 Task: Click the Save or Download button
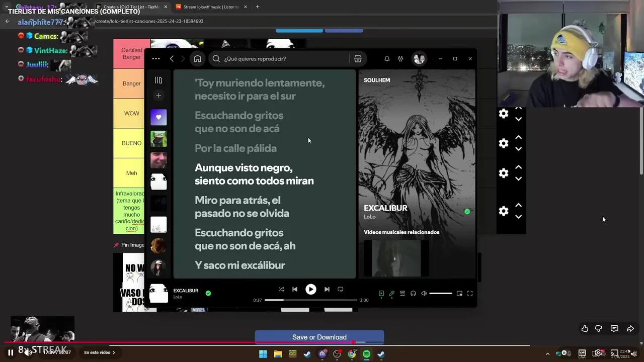click(319, 337)
